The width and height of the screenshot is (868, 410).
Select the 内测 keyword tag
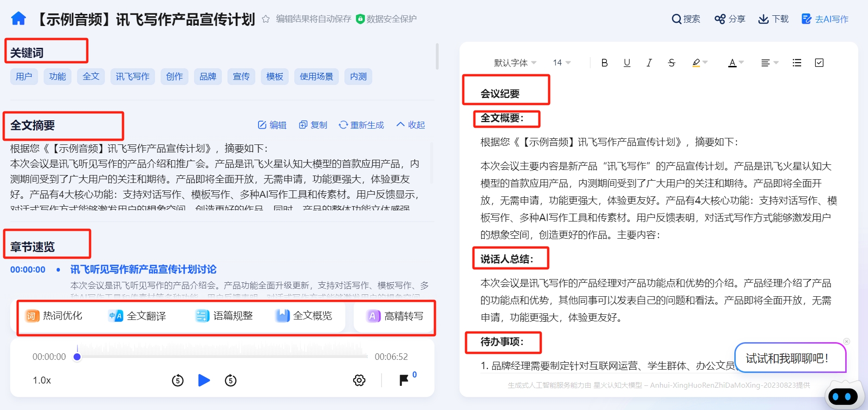point(358,77)
